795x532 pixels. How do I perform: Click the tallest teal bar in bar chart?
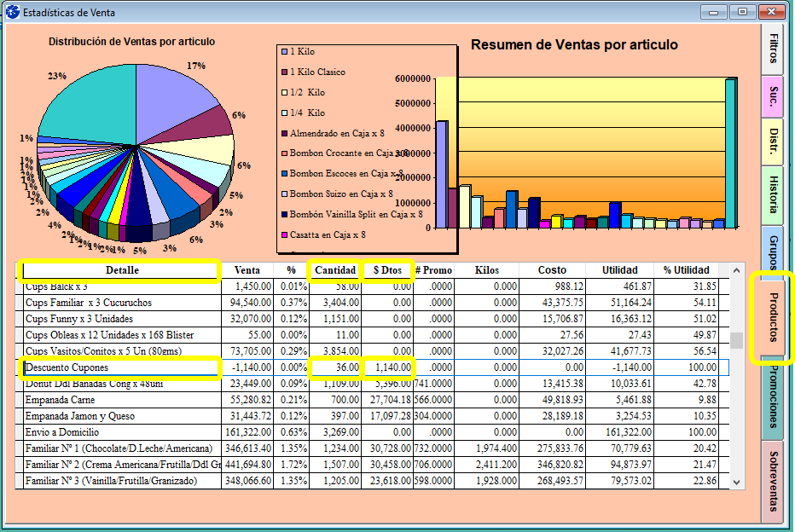(x=730, y=153)
